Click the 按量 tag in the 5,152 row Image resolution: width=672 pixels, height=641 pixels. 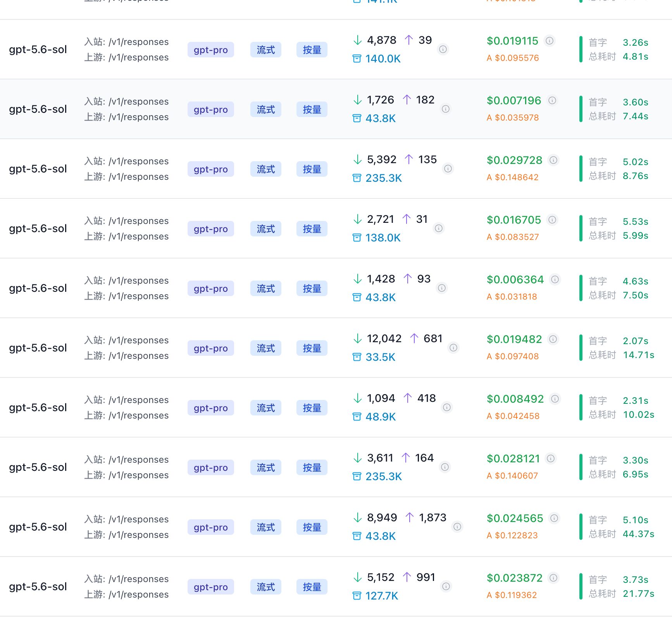click(x=312, y=587)
